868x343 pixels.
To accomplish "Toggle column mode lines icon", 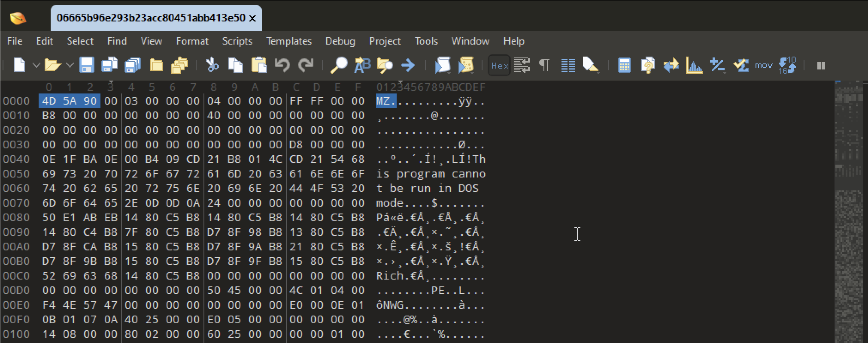I will [568, 65].
